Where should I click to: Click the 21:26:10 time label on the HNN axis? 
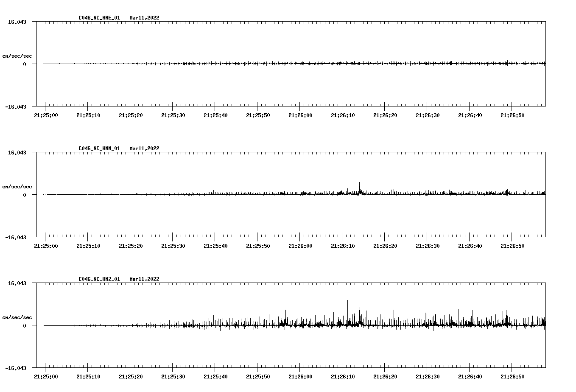tap(343, 246)
